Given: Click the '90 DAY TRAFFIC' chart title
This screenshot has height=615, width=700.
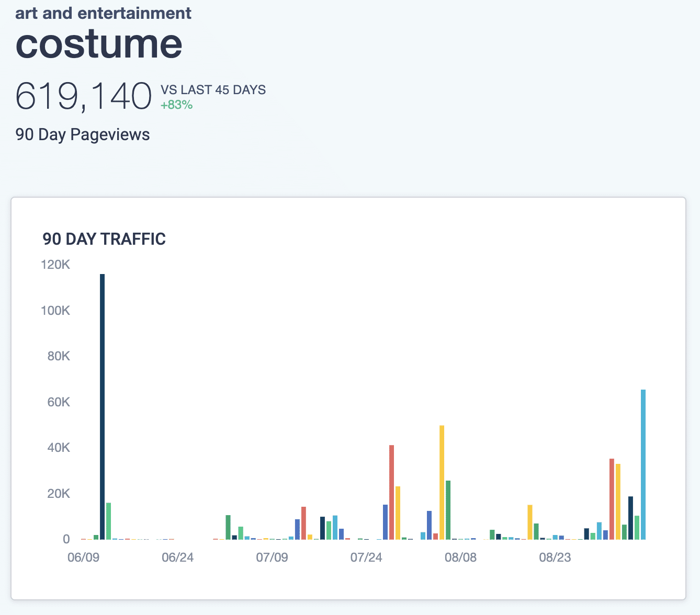Looking at the screenshot, I should pyautogui.click(x=104, y=239).
